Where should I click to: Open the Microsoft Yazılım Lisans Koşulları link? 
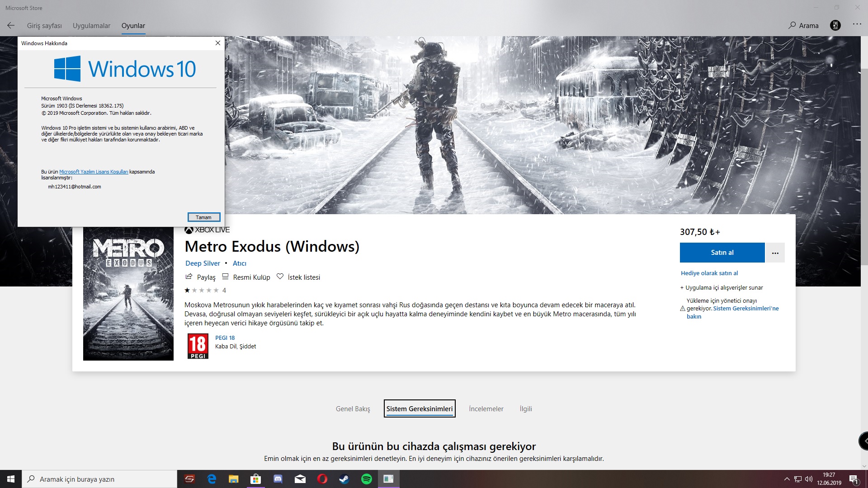point(94,172)
